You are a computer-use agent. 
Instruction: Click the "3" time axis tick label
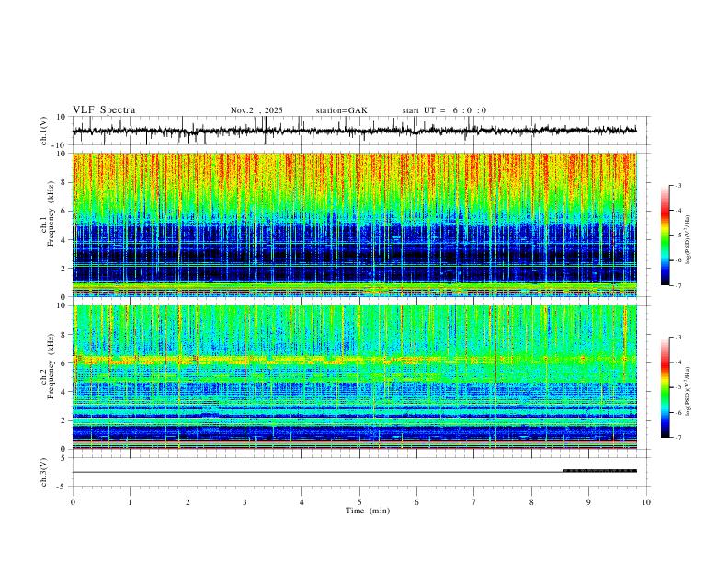(245, 502)
